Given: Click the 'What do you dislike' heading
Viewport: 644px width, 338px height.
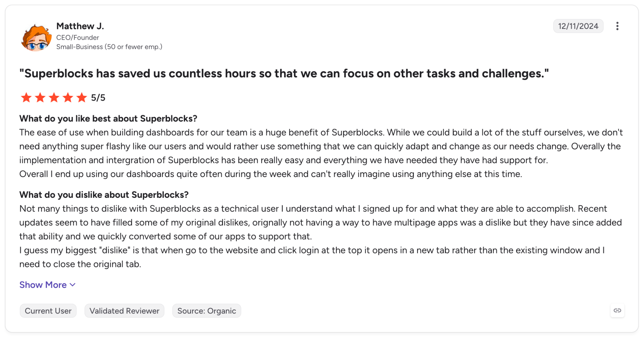Looking at the screenshot, I should click(104, 195).
